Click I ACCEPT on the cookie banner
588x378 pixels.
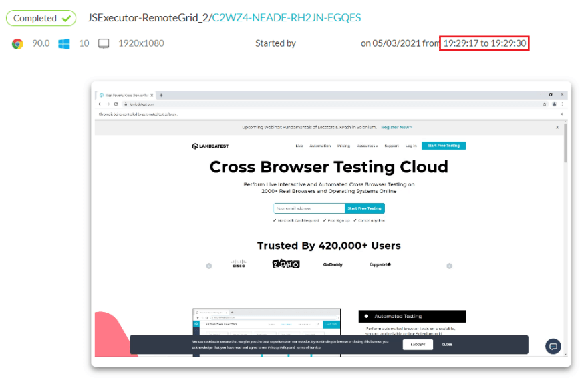coord(418,345)
